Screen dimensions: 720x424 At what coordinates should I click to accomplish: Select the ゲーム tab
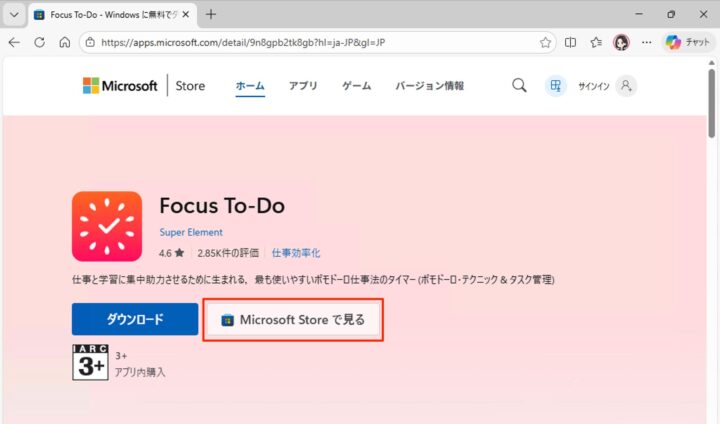357,86
